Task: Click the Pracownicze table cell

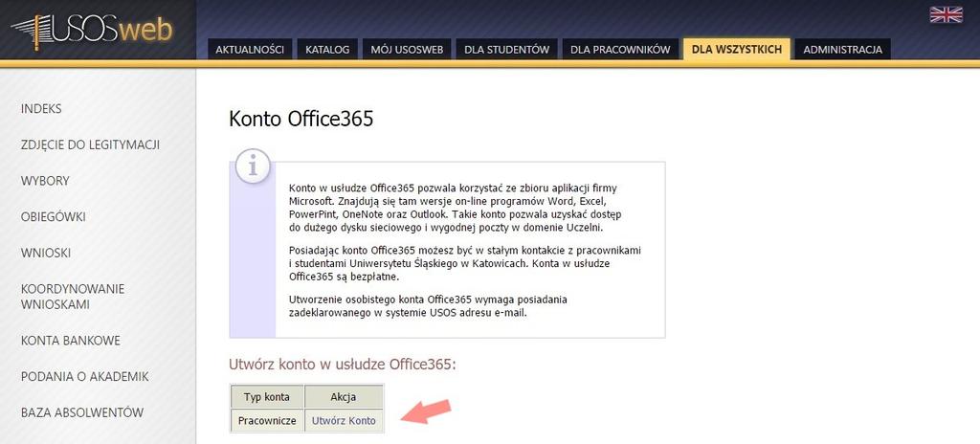Action: point(268,421)
